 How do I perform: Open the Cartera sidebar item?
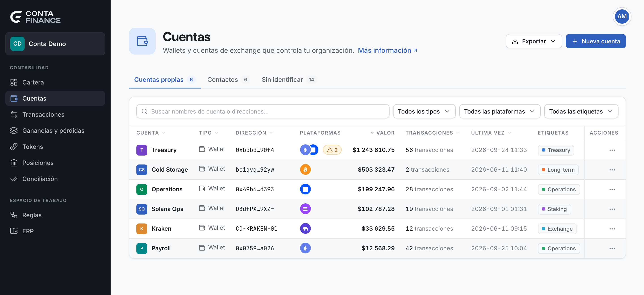(x=55, y=82)
